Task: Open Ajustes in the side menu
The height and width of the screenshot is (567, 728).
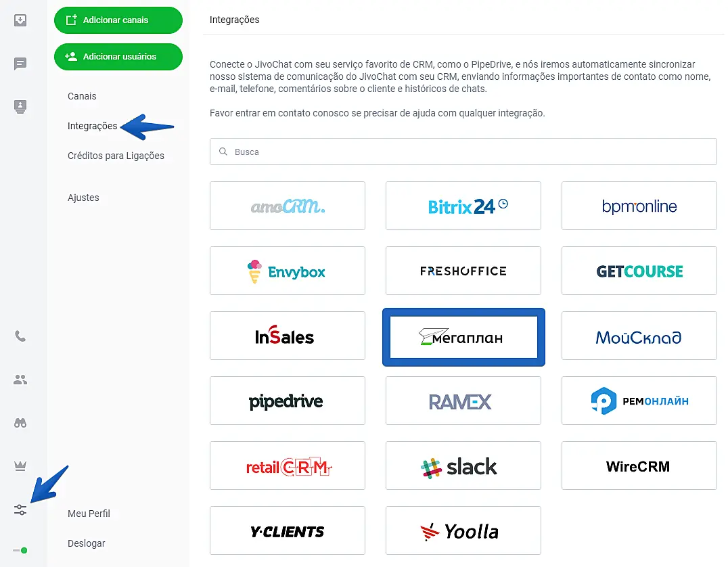Action: (x=83, y=198)
